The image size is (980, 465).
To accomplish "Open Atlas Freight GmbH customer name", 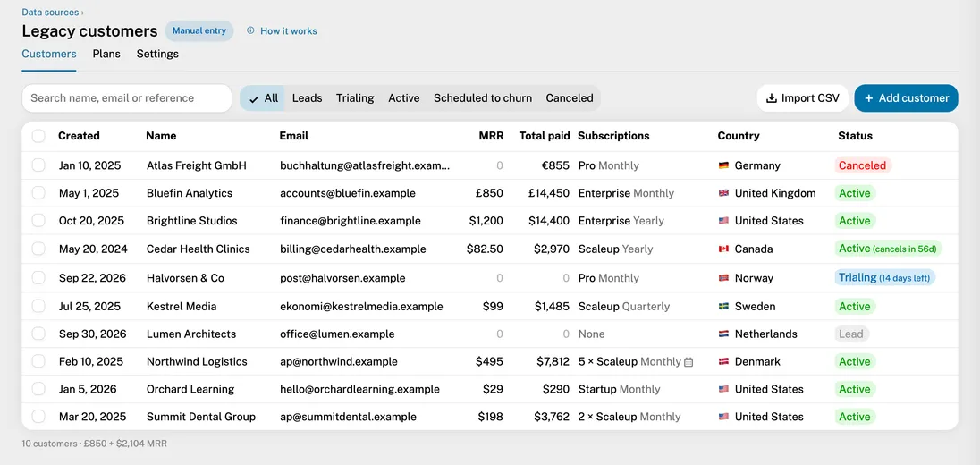I will (196, 165).
